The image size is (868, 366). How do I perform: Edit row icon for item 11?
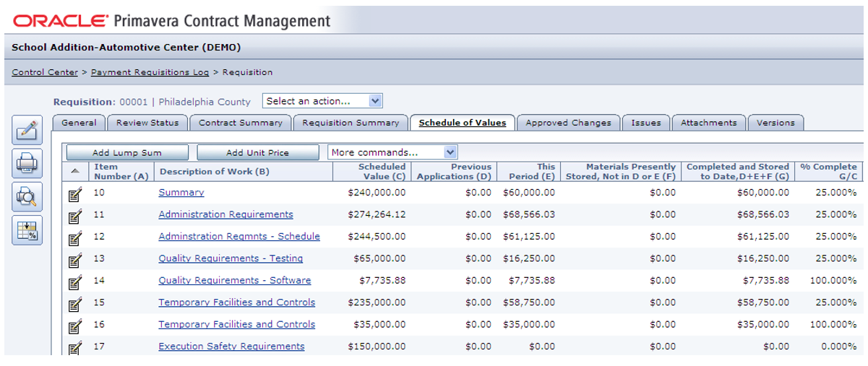[75, 215]
